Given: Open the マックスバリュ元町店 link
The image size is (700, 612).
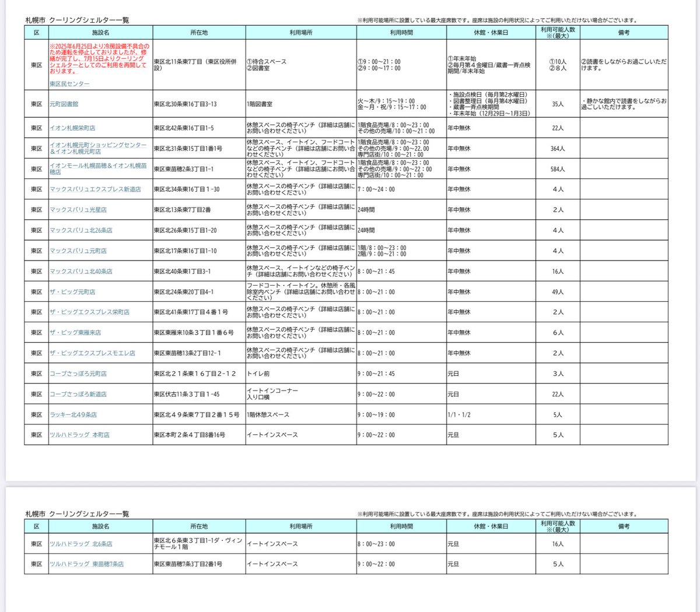Looking at the screenshot, I should pos(78,251).
